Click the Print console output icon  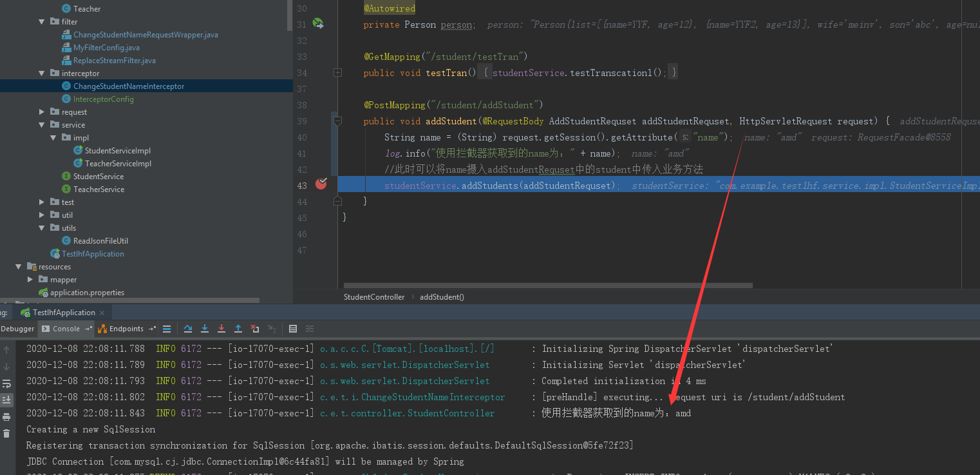point(7,416)
